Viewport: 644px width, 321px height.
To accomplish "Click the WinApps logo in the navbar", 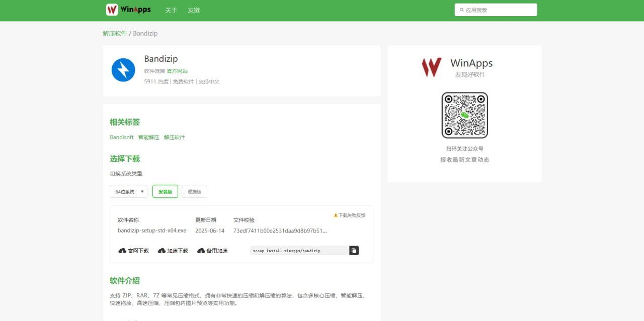I will point(127,10).
